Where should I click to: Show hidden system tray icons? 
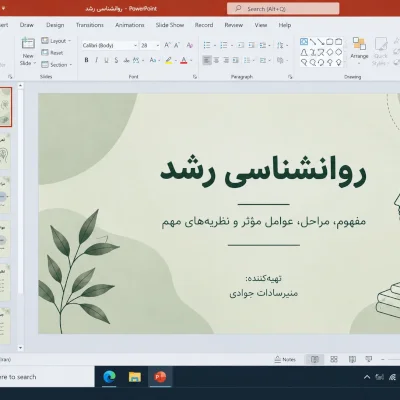(x=367, y=377)
